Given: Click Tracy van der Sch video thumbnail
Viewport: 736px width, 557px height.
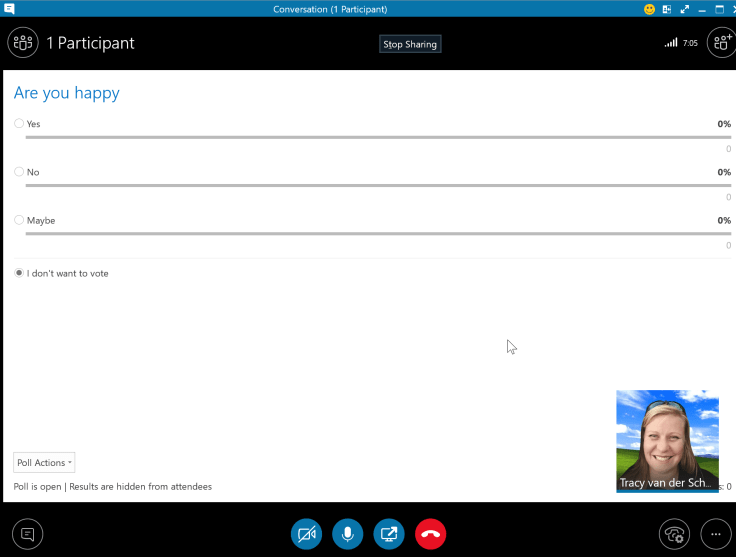Looking at the screenshot, I should (667, 440).
